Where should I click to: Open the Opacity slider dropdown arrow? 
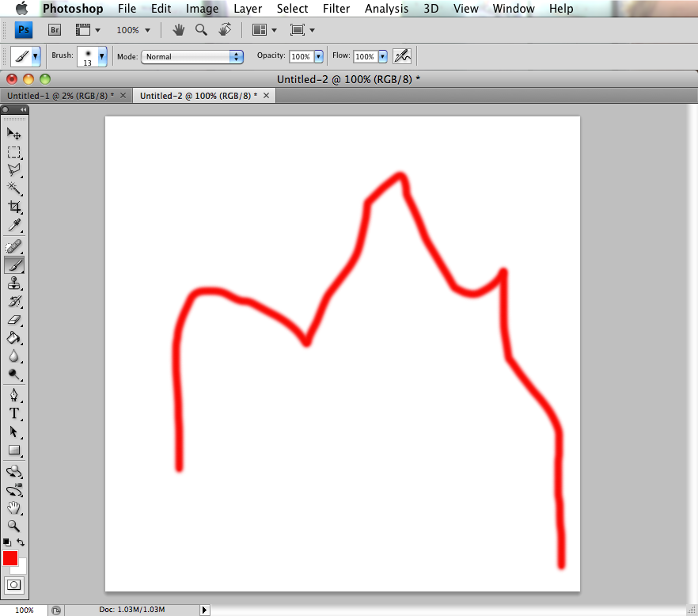[319, 56]
